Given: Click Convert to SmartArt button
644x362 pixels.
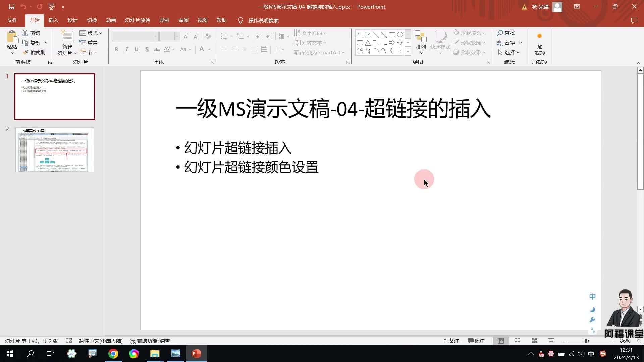Looking at the screenshot, I should click(x=319, y=52).
